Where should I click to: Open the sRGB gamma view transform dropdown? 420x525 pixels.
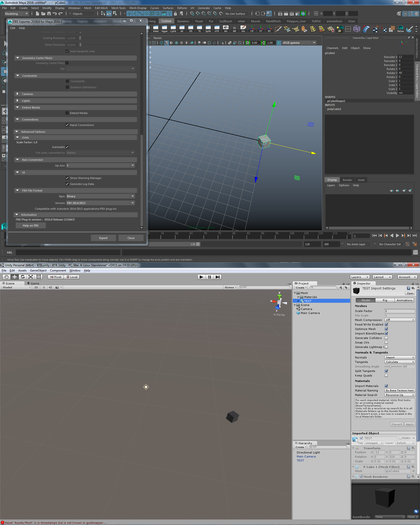pos(299,43)
